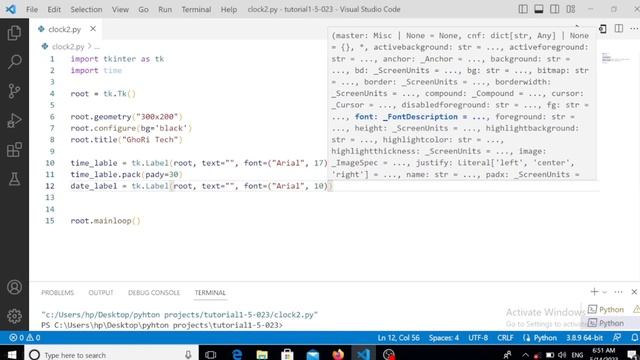Open the View menu
The width and height of the screenshot is (640, 360).
click(120, 9)
